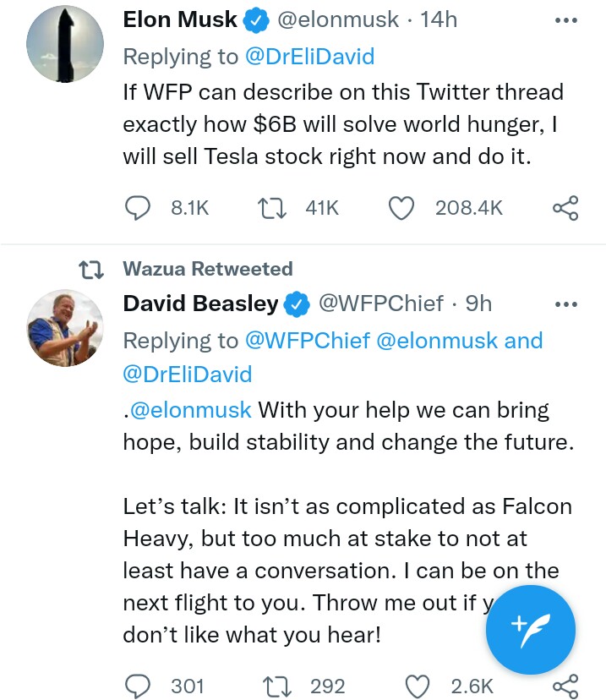Open @WFPChief mention in Replying to line

[x=307, y=341]
